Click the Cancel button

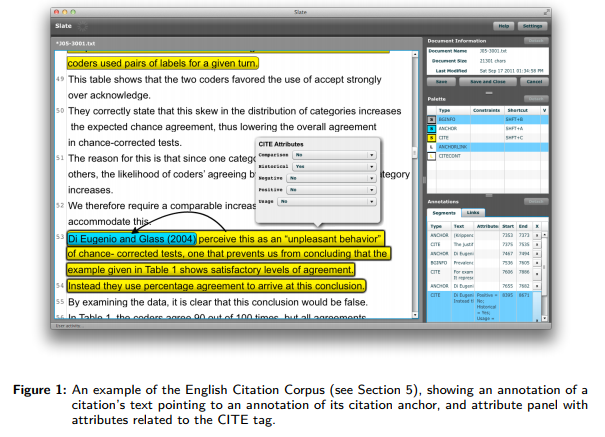[534, 82]
